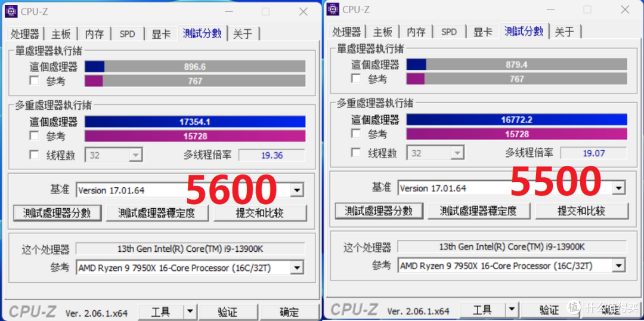Open 处理器 tab in right CPU-Z window
Viewport: 644px width, 321px height.
coord(346,32)
